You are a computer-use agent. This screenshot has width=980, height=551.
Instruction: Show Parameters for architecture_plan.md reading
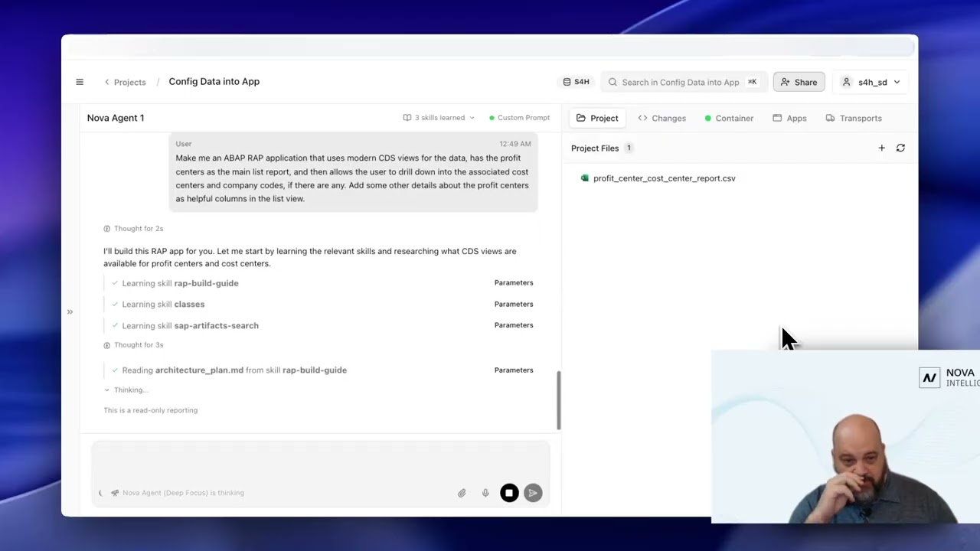[514, 370]
